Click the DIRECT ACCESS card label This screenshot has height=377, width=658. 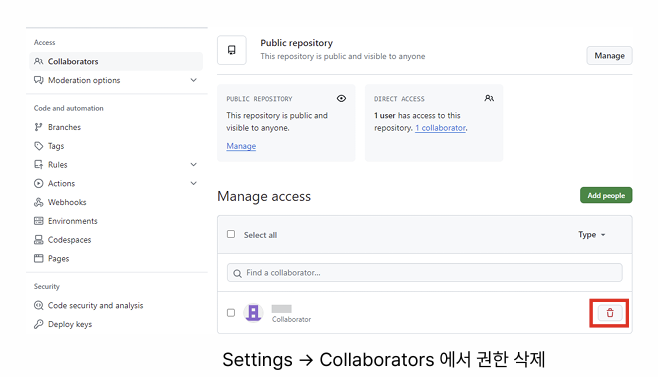tap(399, 99)
